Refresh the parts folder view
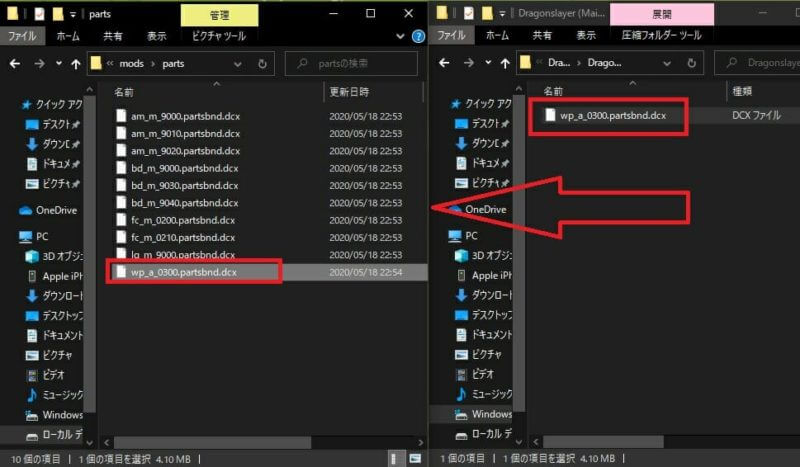Screen dimensions: 800x467 coord(262,64)
